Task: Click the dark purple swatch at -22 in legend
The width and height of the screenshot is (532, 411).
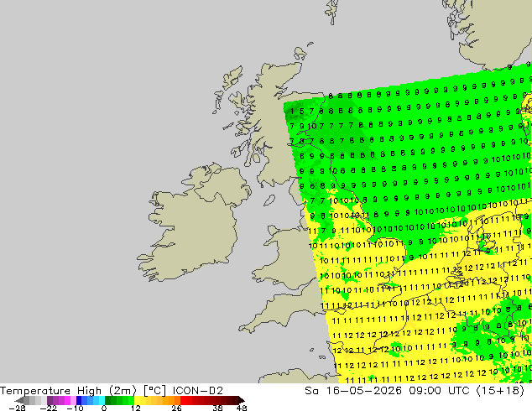Action: pos(50,400)
